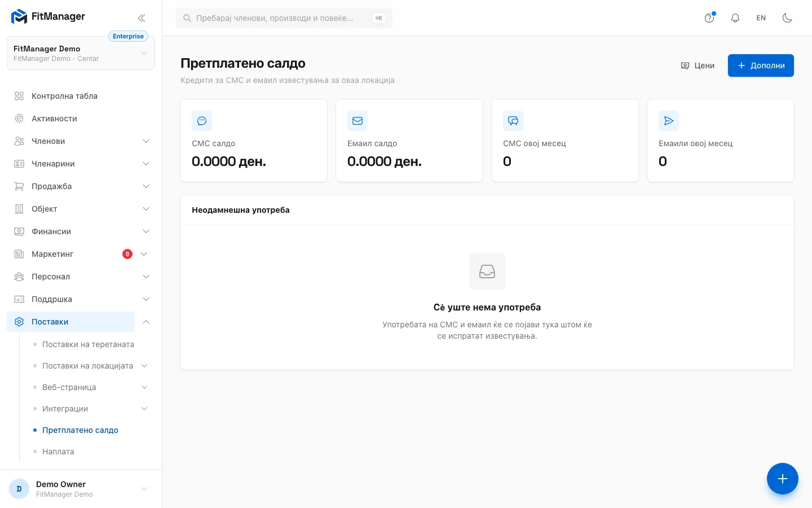812x508 pixels.
Task: Open the notifications bell icon
Action: point(735,18)
